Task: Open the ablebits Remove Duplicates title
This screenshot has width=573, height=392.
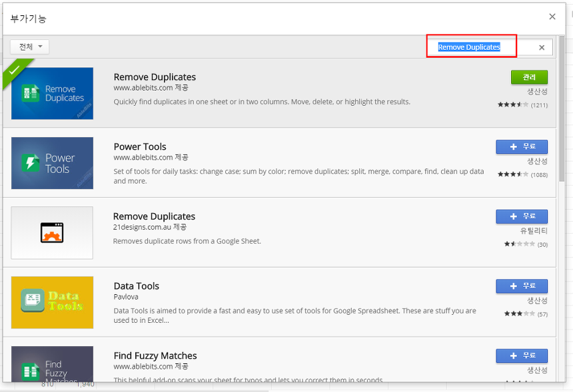Action: click(x=155, y=77)
